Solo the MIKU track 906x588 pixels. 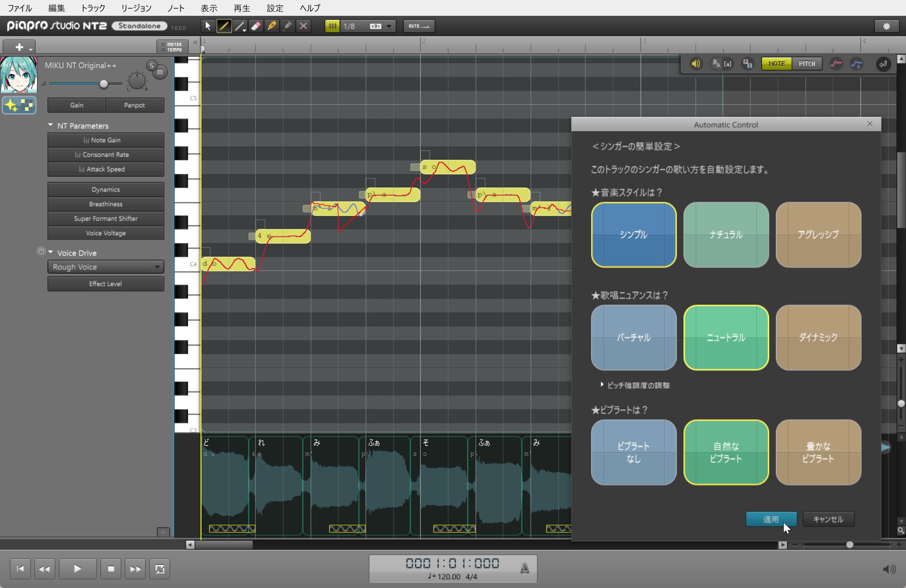click(151, 66)
